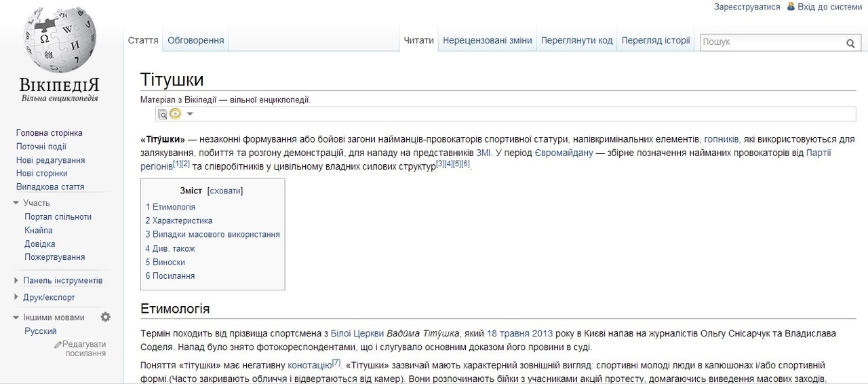Open Нові сторінки link

coord(42,173)
